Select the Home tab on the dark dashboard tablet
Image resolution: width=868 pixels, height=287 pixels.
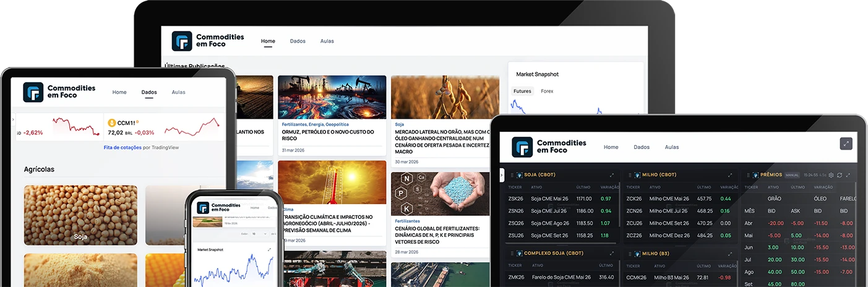click(x=611, y=147)
